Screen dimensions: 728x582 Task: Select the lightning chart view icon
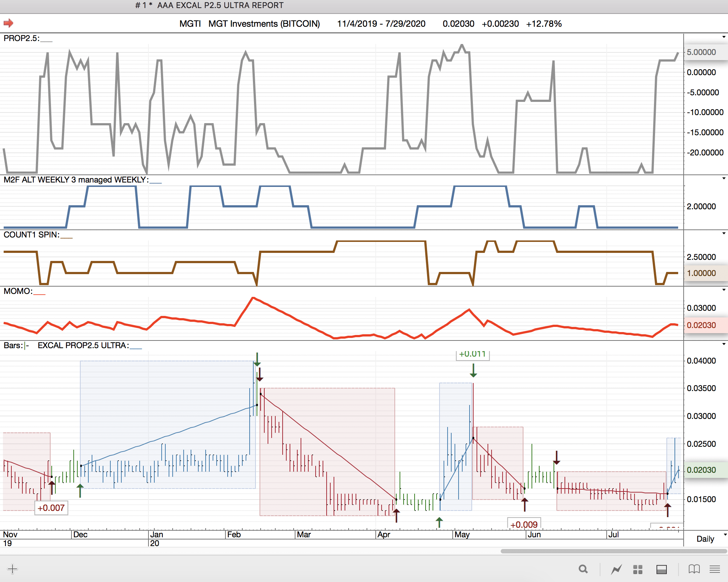[616, 569]
